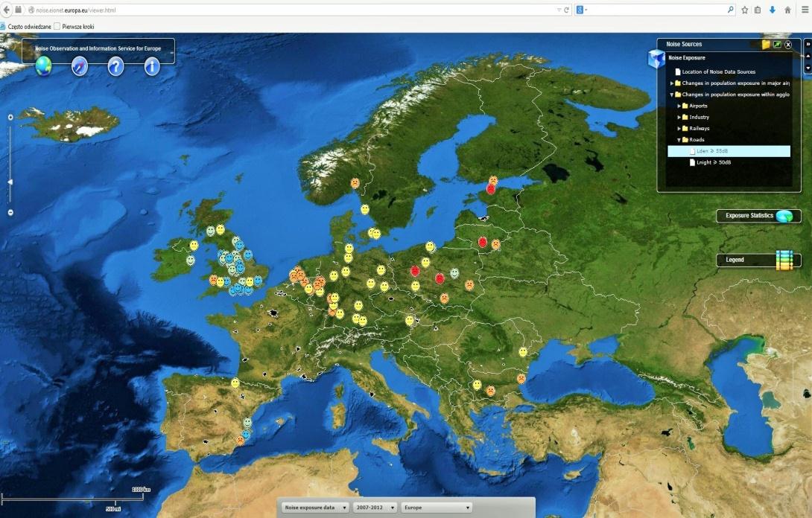Close the Noise Sources panel
The height and width of the screenshot is (518, 812).
788,45
